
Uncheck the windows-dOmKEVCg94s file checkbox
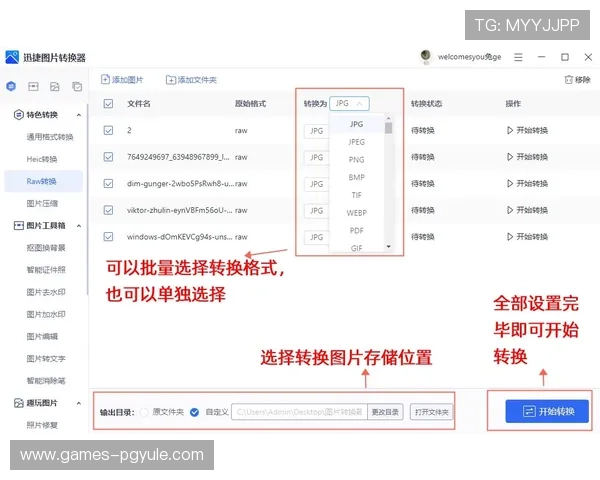pos(108,237)
